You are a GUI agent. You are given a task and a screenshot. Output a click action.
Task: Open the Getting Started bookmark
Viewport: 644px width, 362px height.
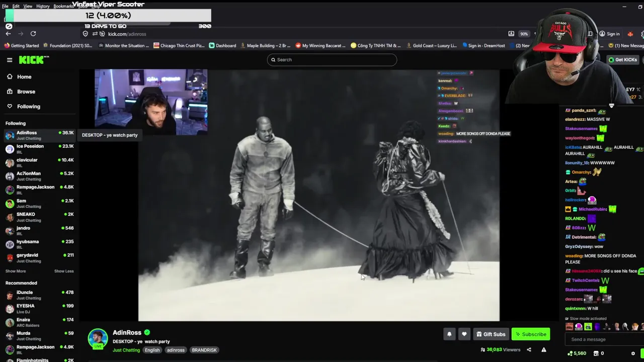[x=22, y=45]
